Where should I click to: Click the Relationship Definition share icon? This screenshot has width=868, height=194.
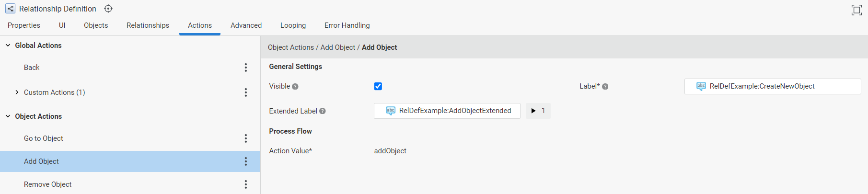coord(10,9)
